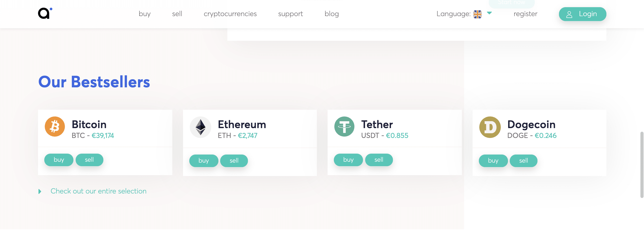
Task: Click the Dogecoin coin icon
Action: click(490, 127)
